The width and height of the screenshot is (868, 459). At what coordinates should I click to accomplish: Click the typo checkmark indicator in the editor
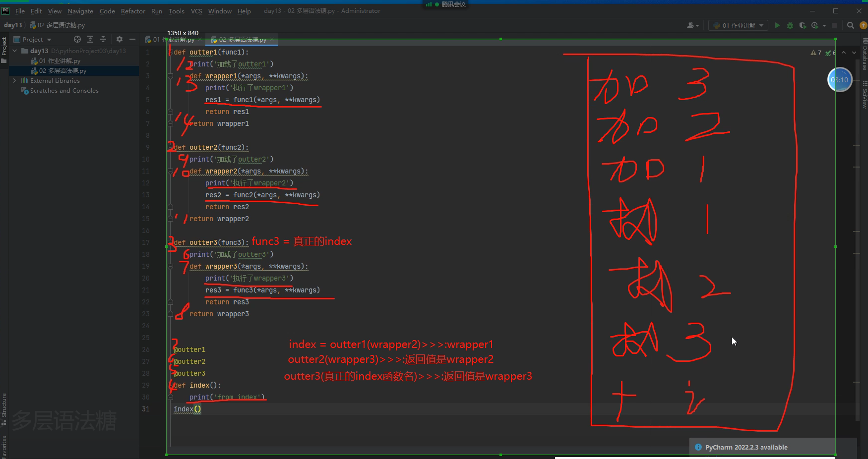click(x=830, y=53)
